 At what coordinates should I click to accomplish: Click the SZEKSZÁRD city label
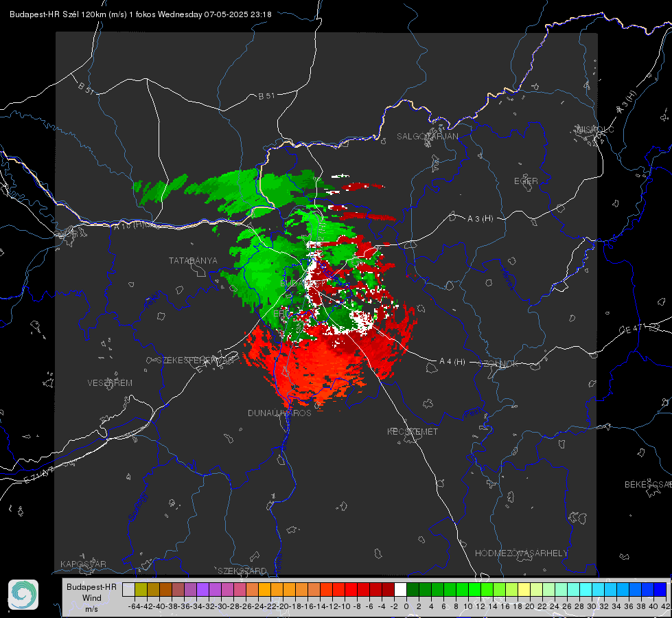tap(242, 571)
